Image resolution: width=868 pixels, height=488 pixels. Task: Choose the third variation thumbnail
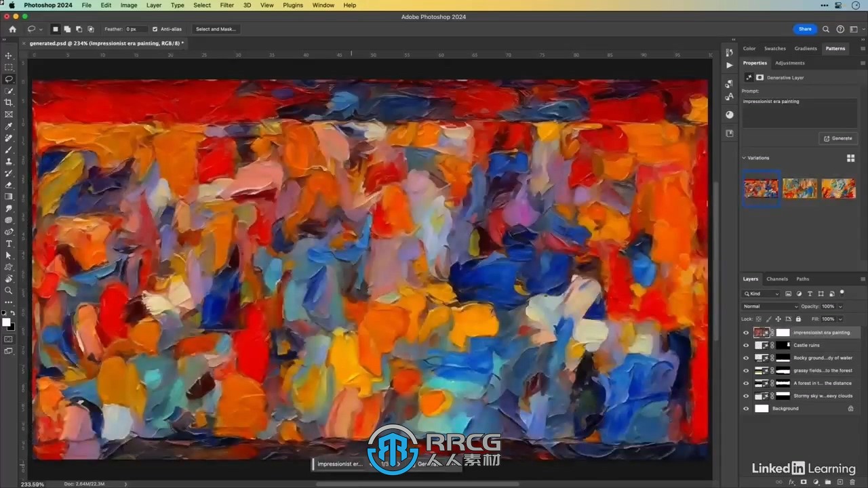coord(839,188)
